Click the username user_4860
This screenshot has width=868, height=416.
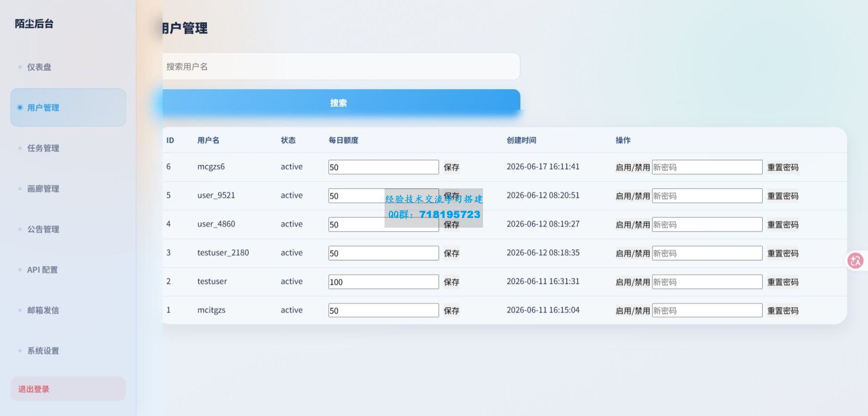click(x=216, y=224)
